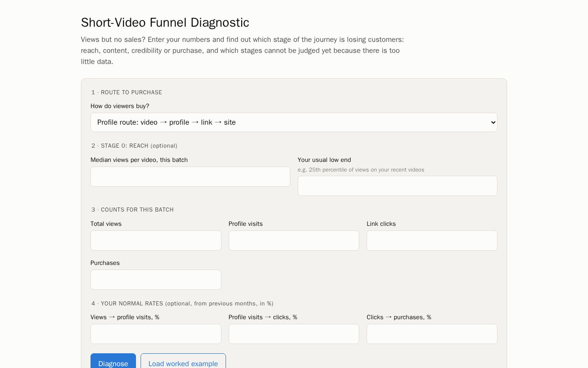This screenshot has width=588, height=368.
Task: Click the 'Views → profile visits, %' field
Action: (x=156, y=334)
